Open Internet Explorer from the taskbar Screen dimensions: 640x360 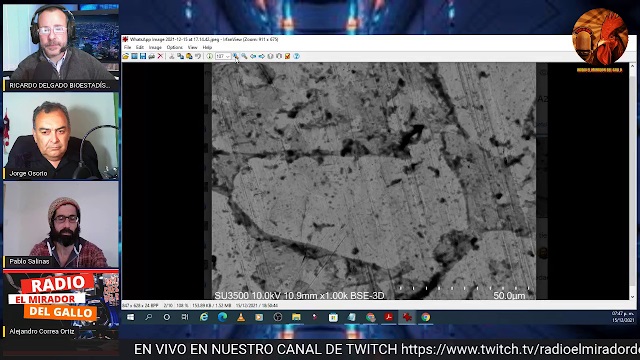point(204,317)
